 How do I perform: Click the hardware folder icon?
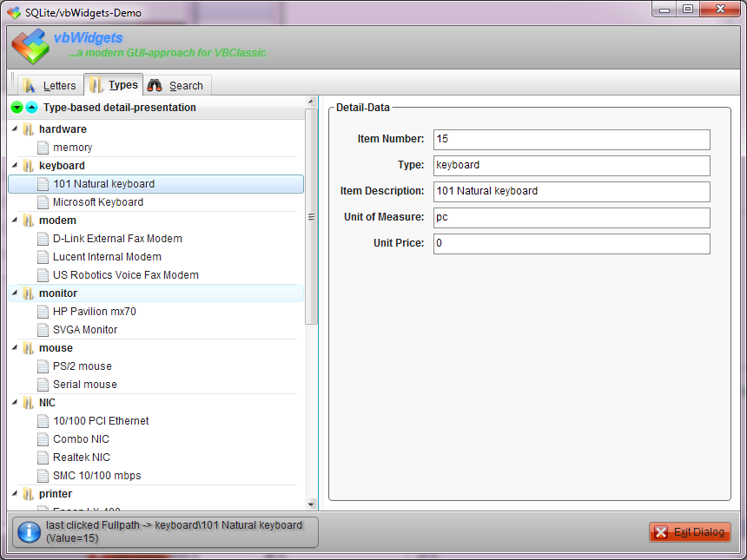(x=29, y=129)
